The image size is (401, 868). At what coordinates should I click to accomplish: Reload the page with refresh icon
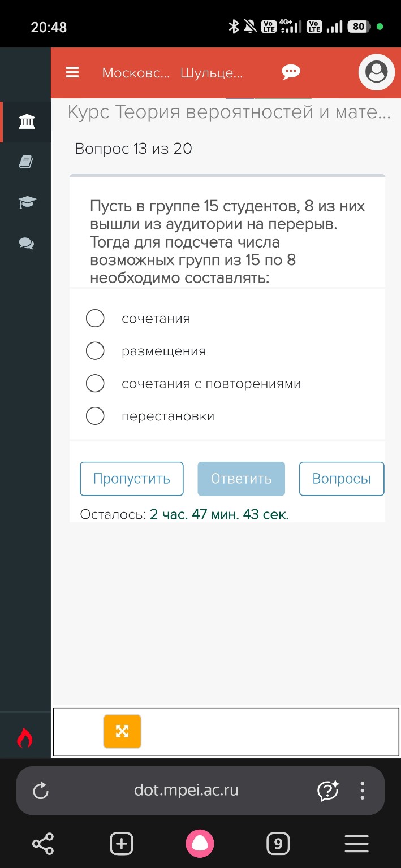pyautogui.click(x=40, y=791)
